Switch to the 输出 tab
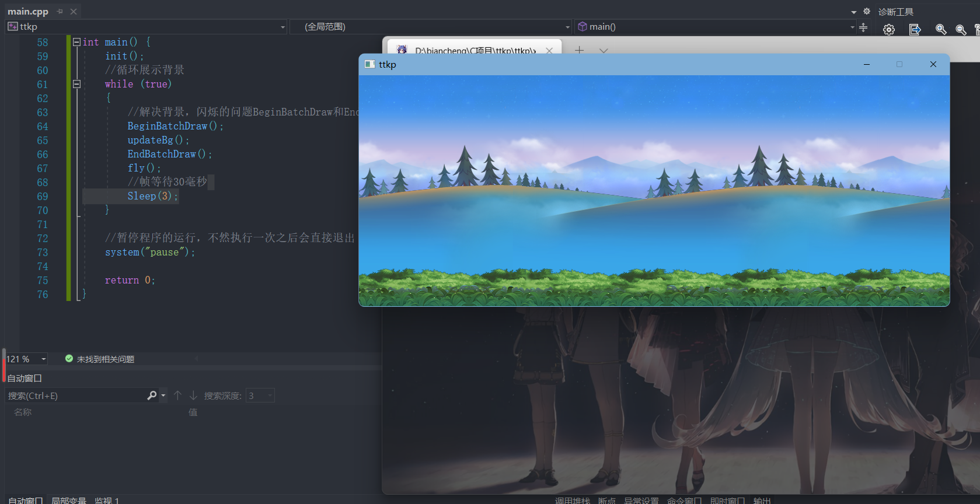This screenshot has width=980, height=504. (x=762, y=501)
